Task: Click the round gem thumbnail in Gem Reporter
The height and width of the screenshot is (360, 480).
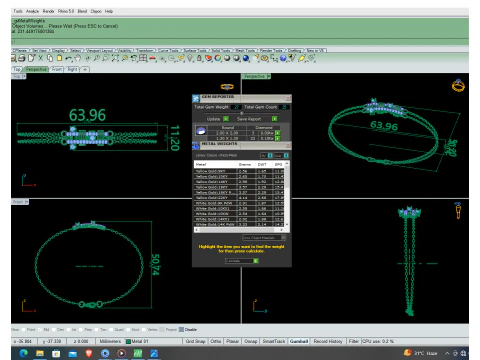Action: click(x=201, y=131)
